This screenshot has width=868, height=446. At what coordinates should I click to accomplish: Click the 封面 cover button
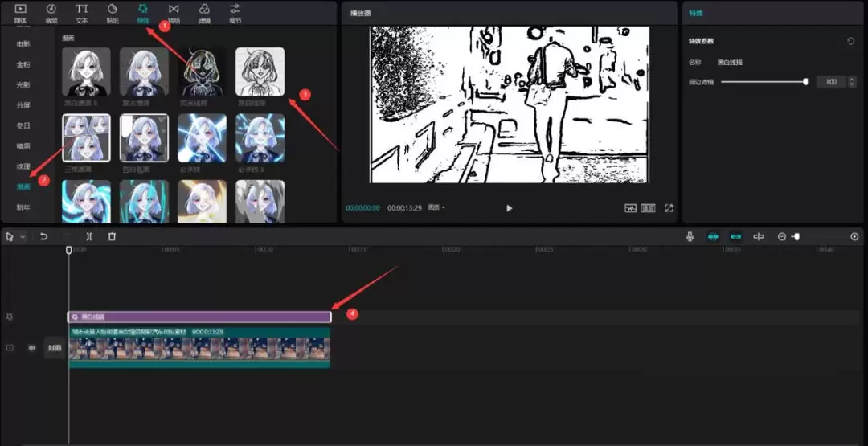click(x=55, y=347)
